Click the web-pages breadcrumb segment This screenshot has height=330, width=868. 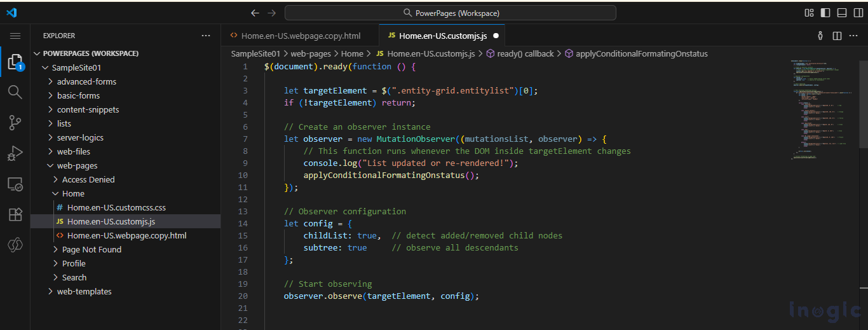click(x=311, y=54)
